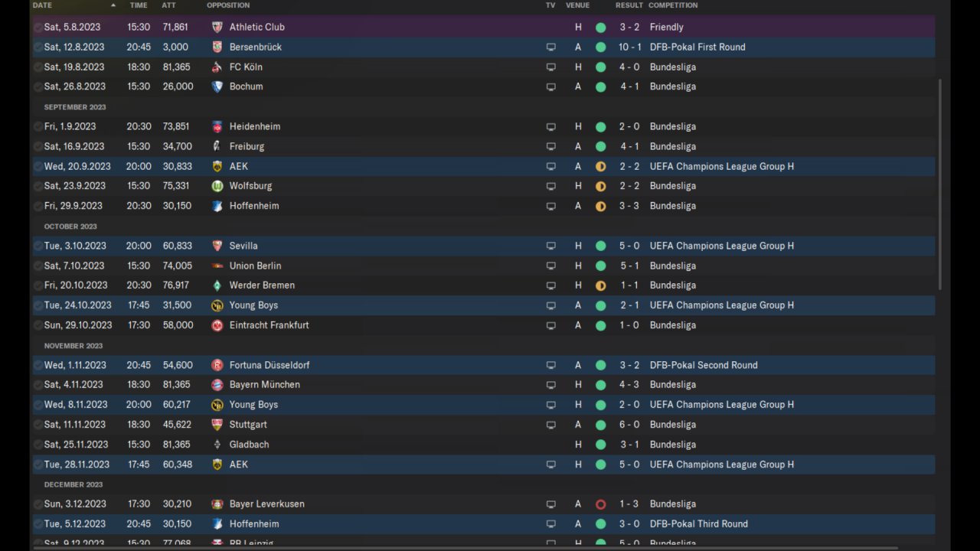Toggle the check circle beside Wed, 20.9.2023
The width and height of the screenshot is (980, 551).
(38, 166)
